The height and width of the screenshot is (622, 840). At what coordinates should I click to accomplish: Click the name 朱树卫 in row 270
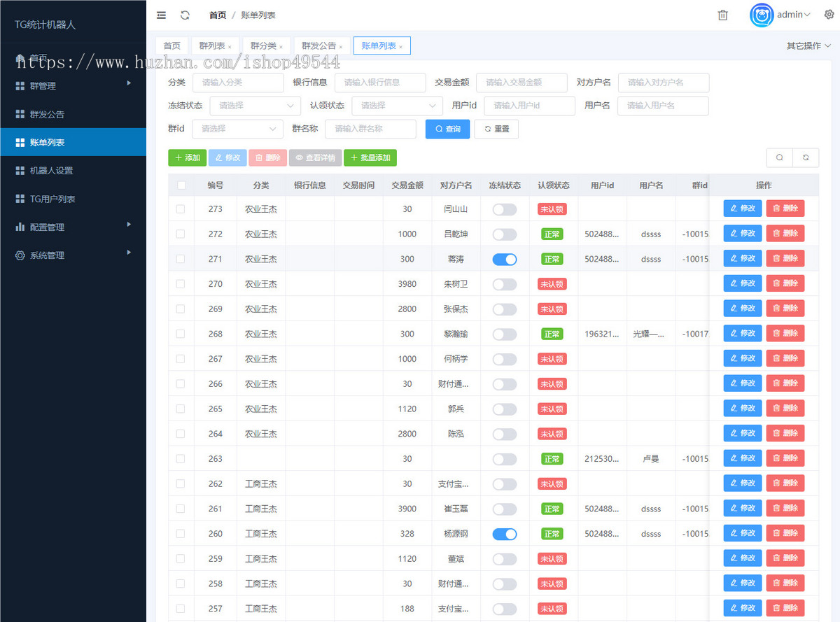[x=456, y=284]
